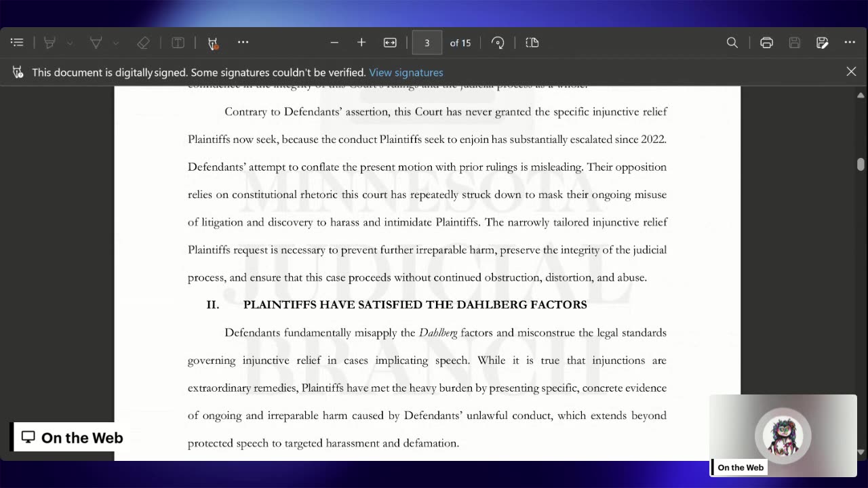Zoom out with the minus button

pos(334,43)
